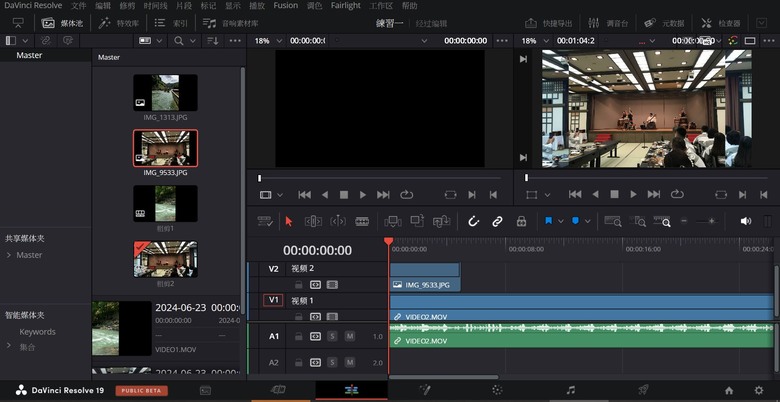Image resolution: width=780 pixels, height=402 pixels.
Task: Toggle the 媒体池 panel button
Action: point(62,23)
